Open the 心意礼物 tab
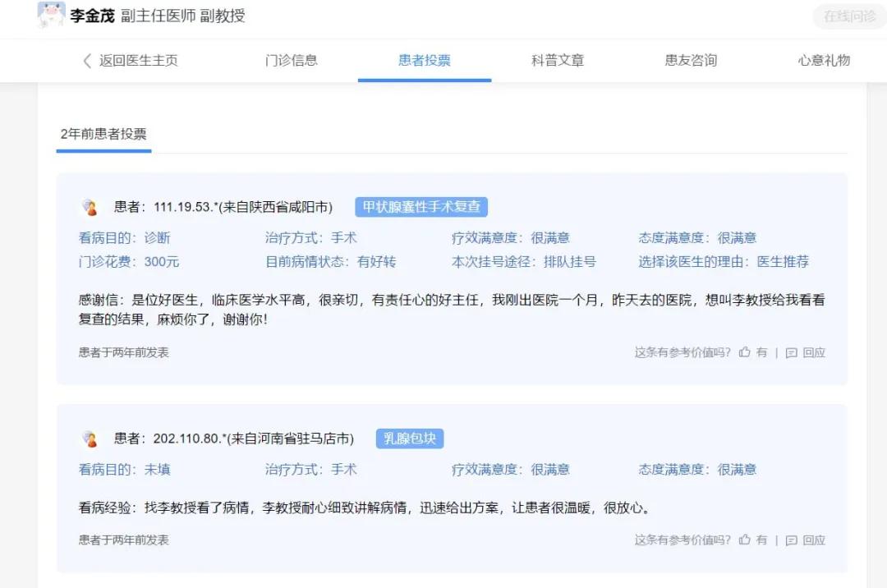This screenshot has height=588, width=887. tap(824, 60)
